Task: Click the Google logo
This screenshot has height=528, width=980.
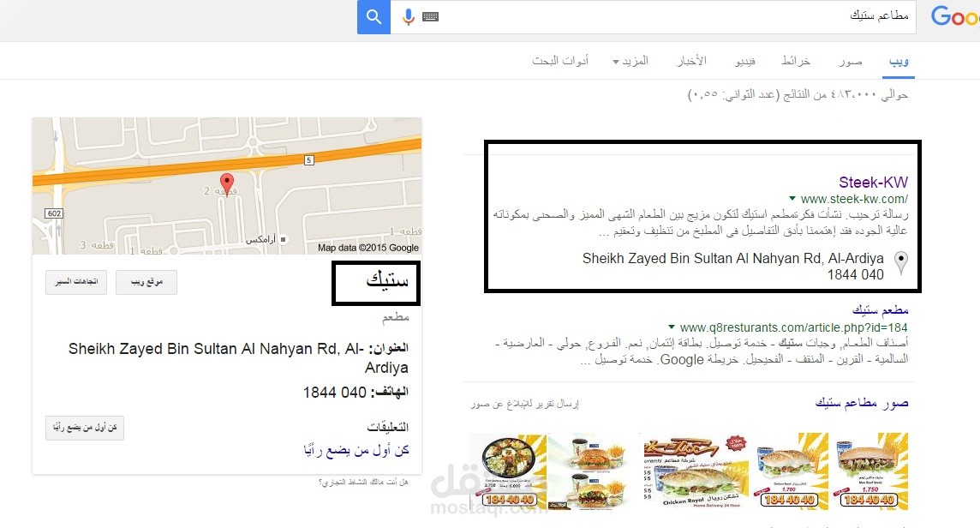Action: click(x=954, y=16)
